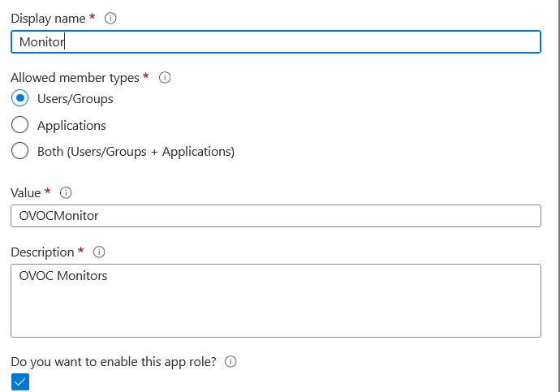Screen dimensions: 560x392
Task: Click inside the Description text area
Action: (x=276, y=300)
